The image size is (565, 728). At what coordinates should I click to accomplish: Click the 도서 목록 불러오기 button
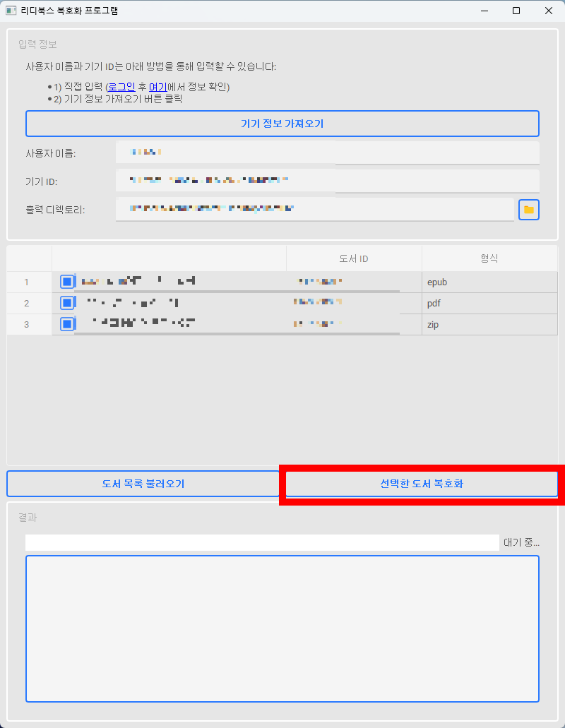[143, 484]
